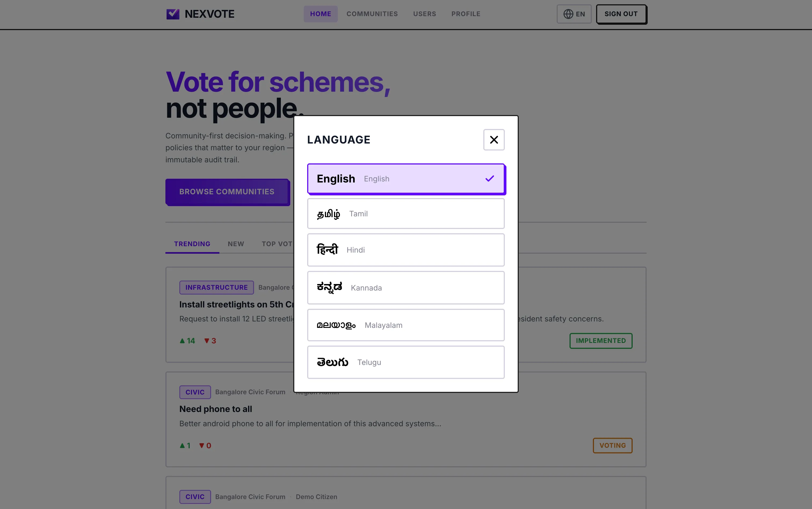Switch to the NEW tab
The image size is (812, 509).
235,243
